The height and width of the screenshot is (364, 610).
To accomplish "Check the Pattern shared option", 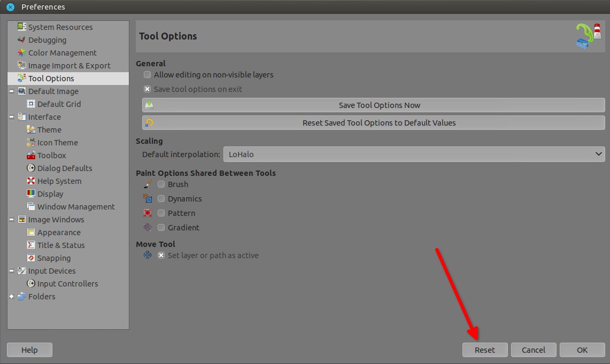I will (161, 213).
